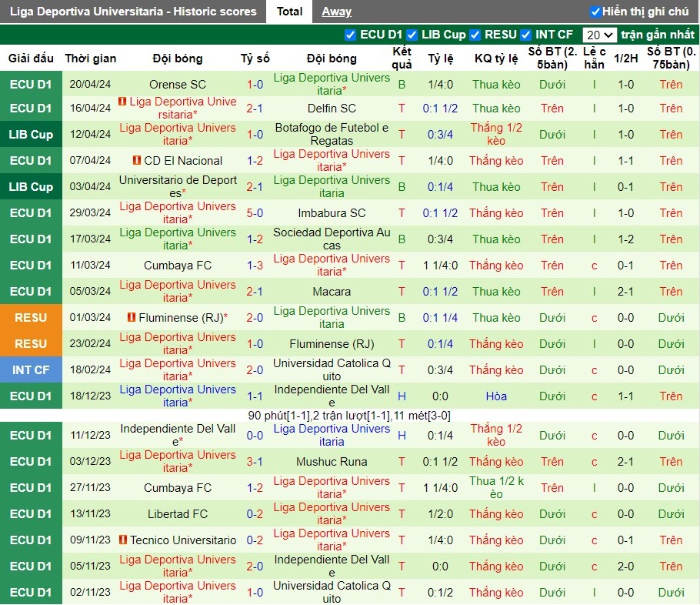Click the 1-1 score on 18/12/23
Viewport: 700px width, 605px height.
pyautogui.click(x=255, y=396)
